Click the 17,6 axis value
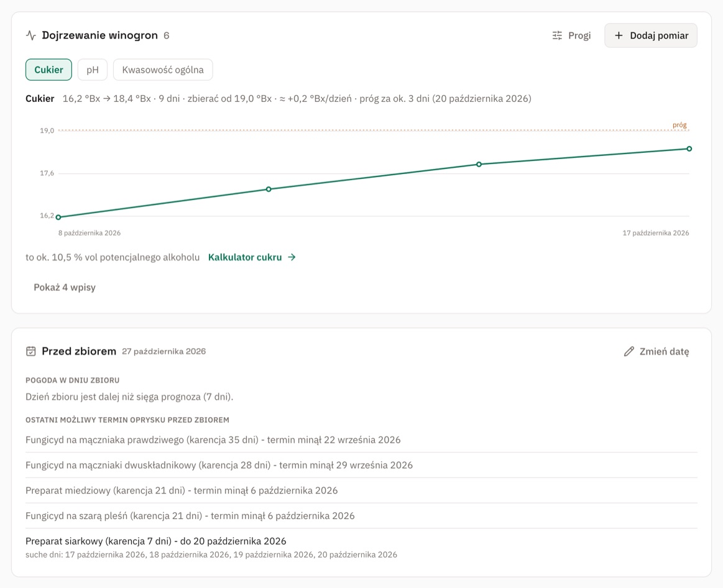The image size is (723, 588). (47, 173)
